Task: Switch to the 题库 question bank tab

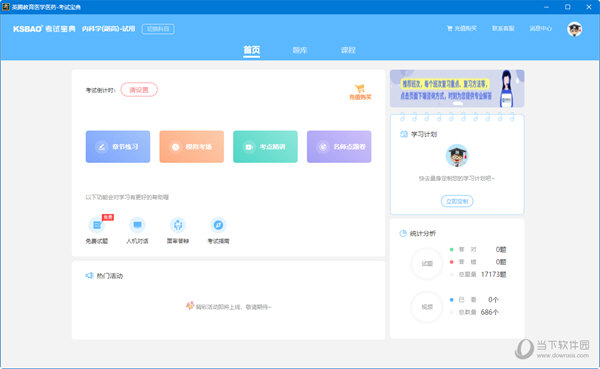Action: (300, 50)
